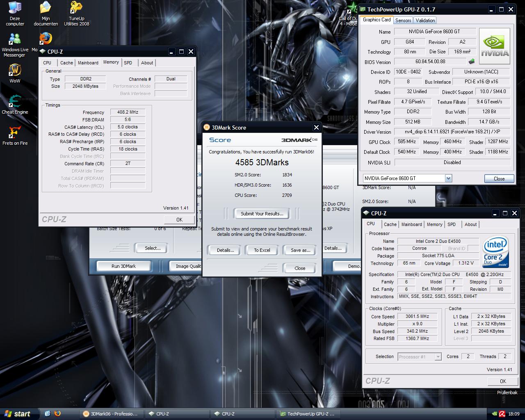The height and width of the screenshot is (420, 525).
Task: Click the DRAM Frequency 408.2 MHz value
Action: (x=128, y=112)
